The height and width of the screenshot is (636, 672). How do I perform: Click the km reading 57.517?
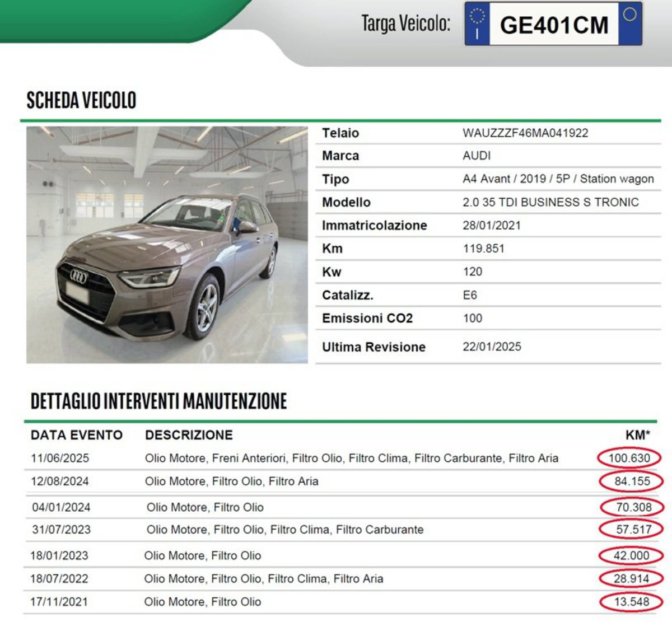(634, 530)
